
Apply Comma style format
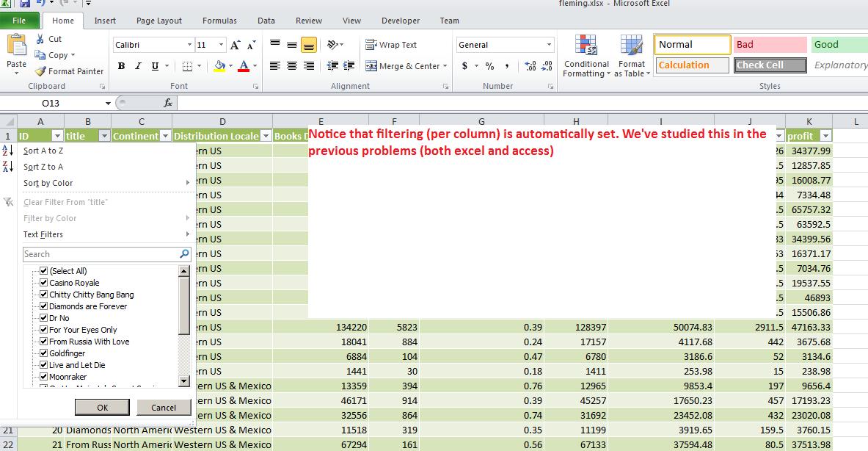click(506, 66)
